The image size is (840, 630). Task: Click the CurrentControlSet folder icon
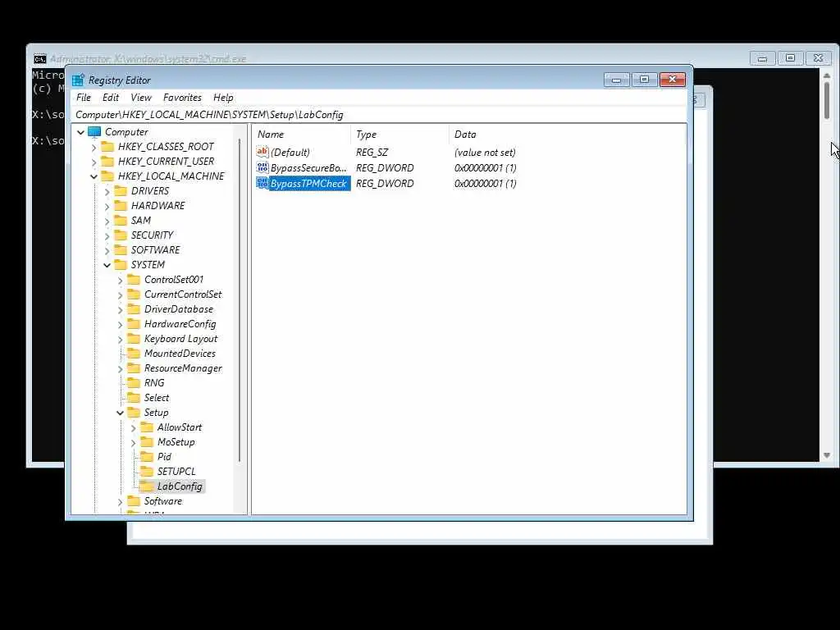134,294
